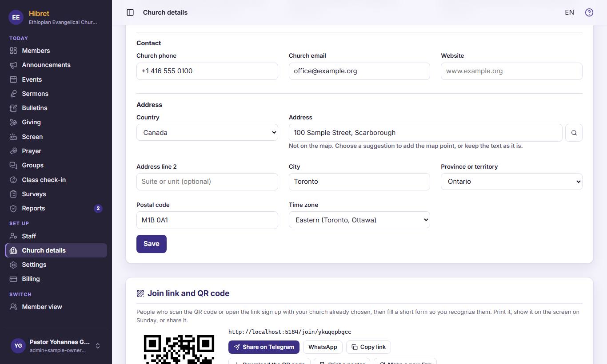This screenshot has width=607, height=364.
Task: Click the Reports badge showing 2
Action: point(98,208)
